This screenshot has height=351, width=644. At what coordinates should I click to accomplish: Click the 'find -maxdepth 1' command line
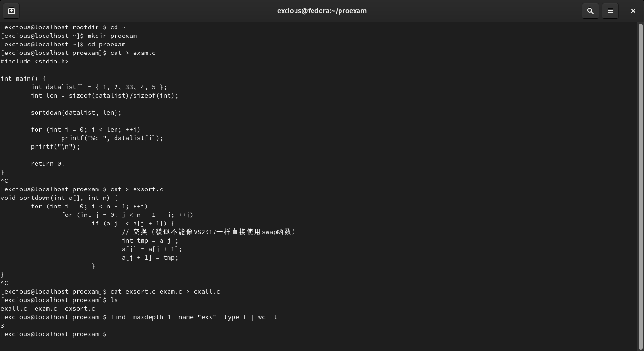[x=139, y=317]
